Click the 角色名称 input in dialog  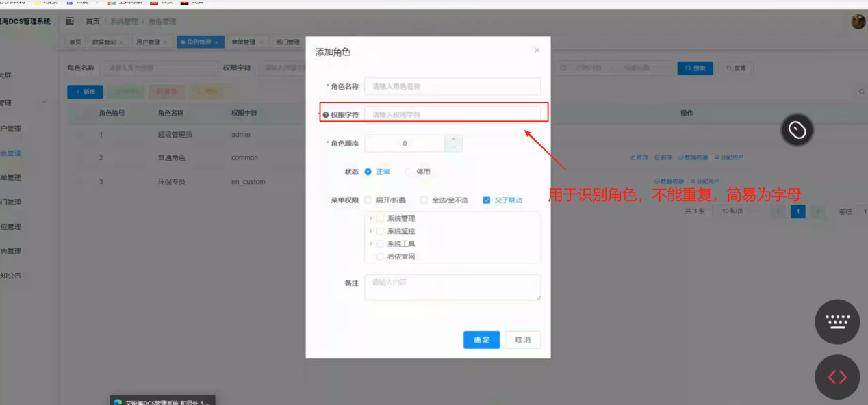click(x=452, y=86)
